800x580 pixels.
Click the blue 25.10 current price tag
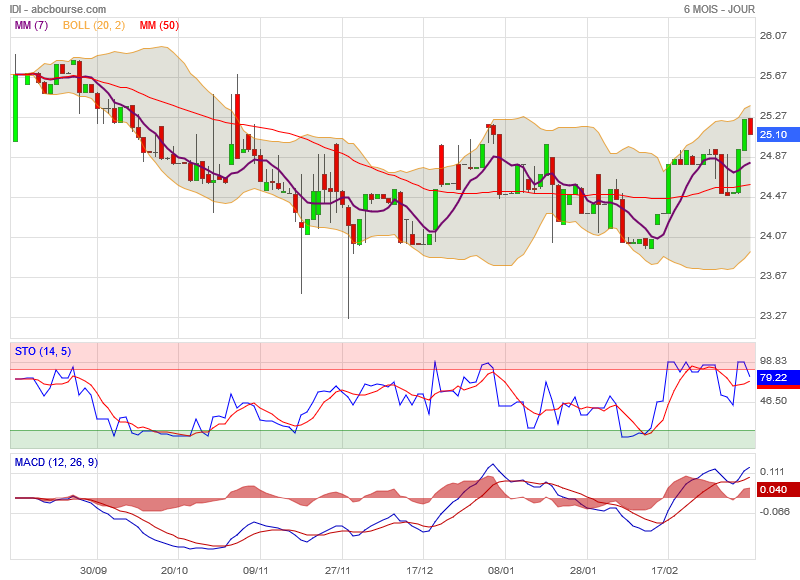pyautogui.click(x=778, y=135)
